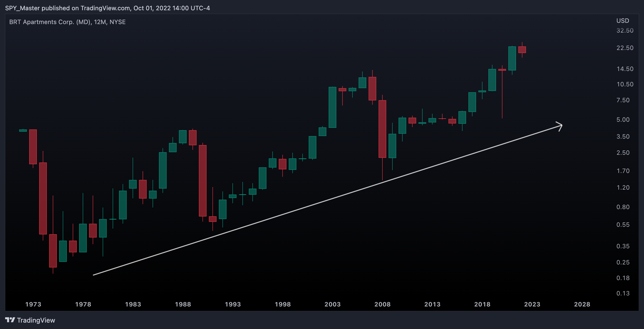Click the TradingView wordmark text
The image size is (644, 329).
click(x=36, y=320)
